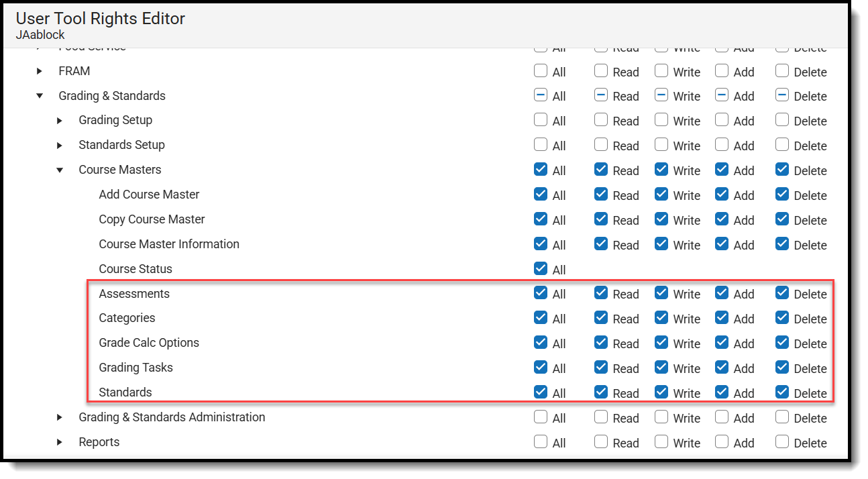This screenshot has height=479, width=868.
Task: Enable Add for Grading & Standards Administration
Action: click(x=721, y=417)
